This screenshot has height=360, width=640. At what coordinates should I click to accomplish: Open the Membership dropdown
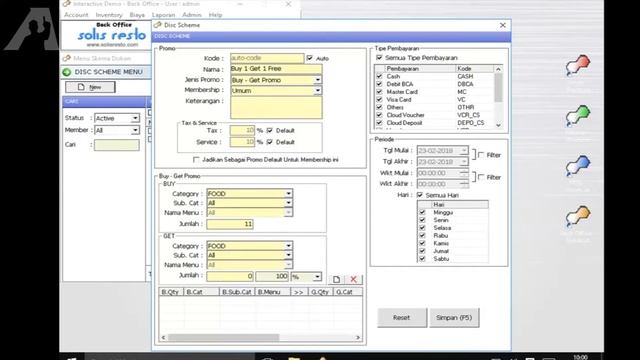pyautogui.click(x=318, y=91)
